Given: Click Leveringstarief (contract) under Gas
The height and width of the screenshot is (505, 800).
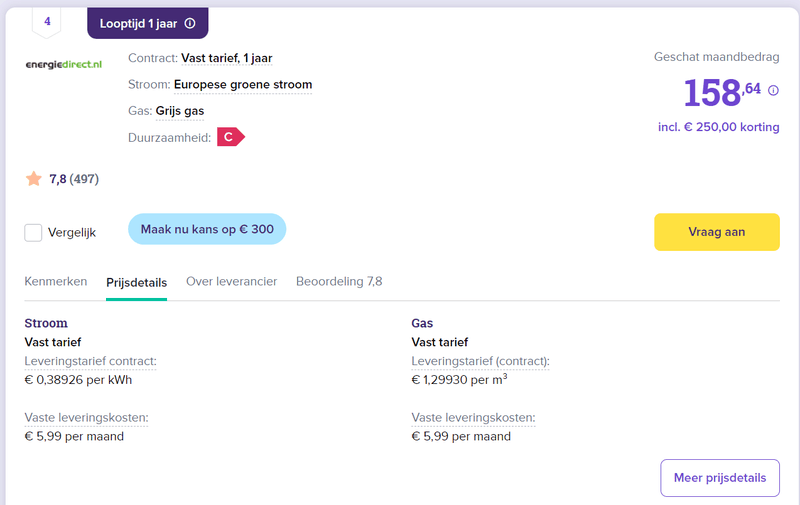Looking at the screenshot, I should 480,361.
